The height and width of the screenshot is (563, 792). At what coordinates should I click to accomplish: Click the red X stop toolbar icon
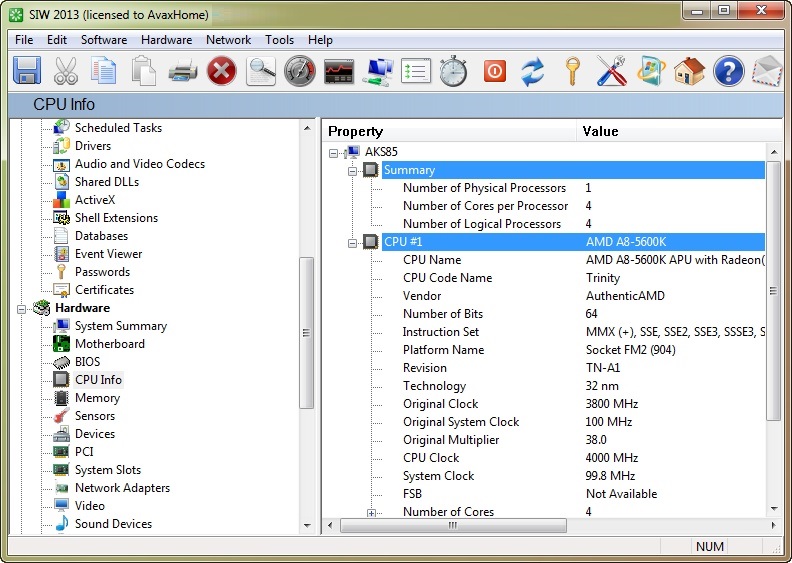pyautogui.click(x=222, y=71)
